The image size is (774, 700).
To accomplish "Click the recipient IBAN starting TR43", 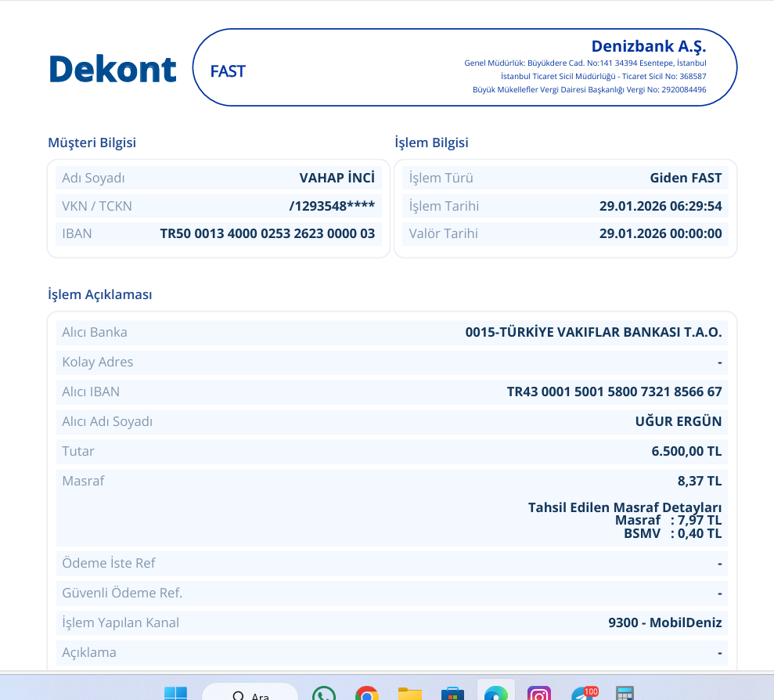I will [614, 391].
